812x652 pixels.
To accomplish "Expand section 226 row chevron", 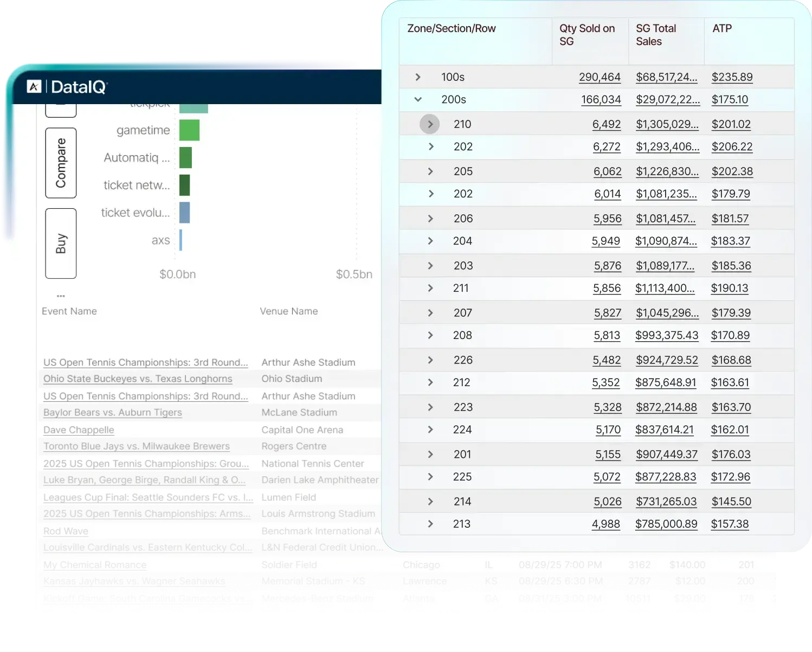I will 430,360.
